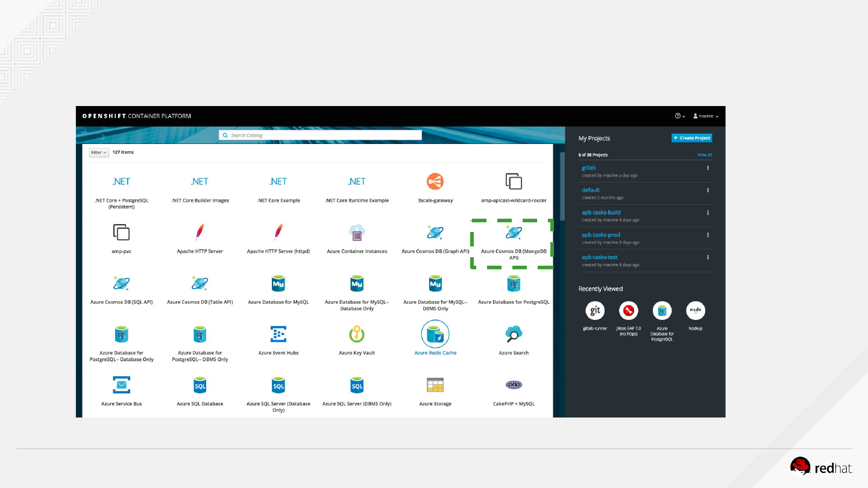Screen dimensions: 868x488
Task: Go to the apb-tasks-build project
Action: coord(601,212)
